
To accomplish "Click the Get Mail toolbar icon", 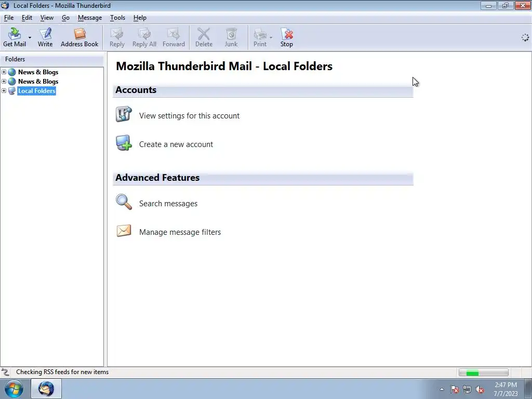I will pos(15,37).
